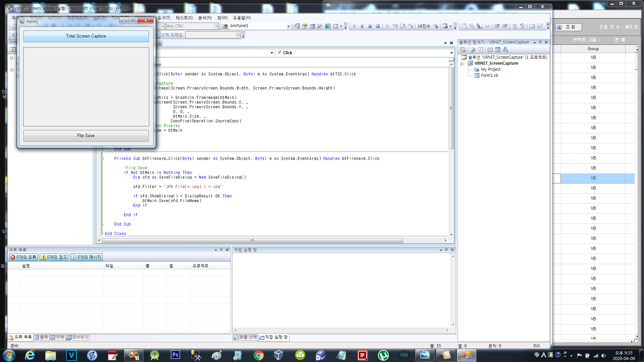The width and height of the screenshot is (644, 362).
Task: Click the Step Into icon
Action: click(x=395, y=26)
